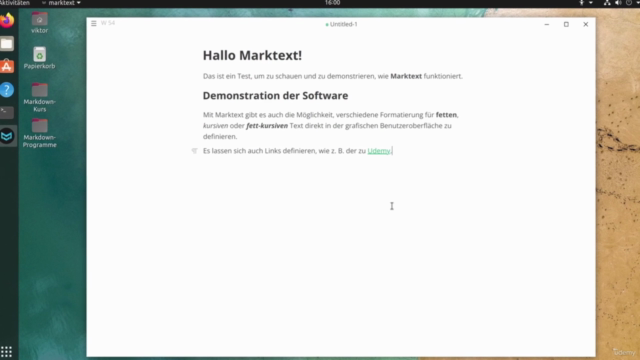Open the volume icon in system tray
This screenshot has width=640, height=360.
click(618, 3)
